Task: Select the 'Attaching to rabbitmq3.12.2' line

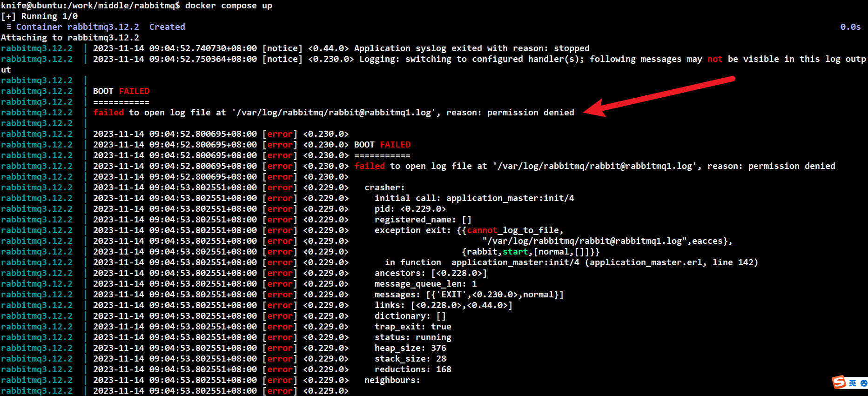Action: click(70, 38)
